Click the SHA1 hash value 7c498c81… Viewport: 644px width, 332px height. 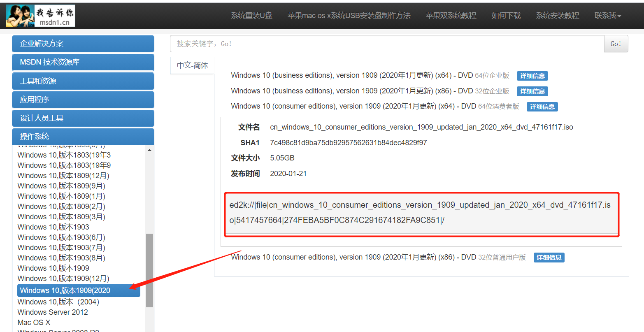tap(348, 143)
